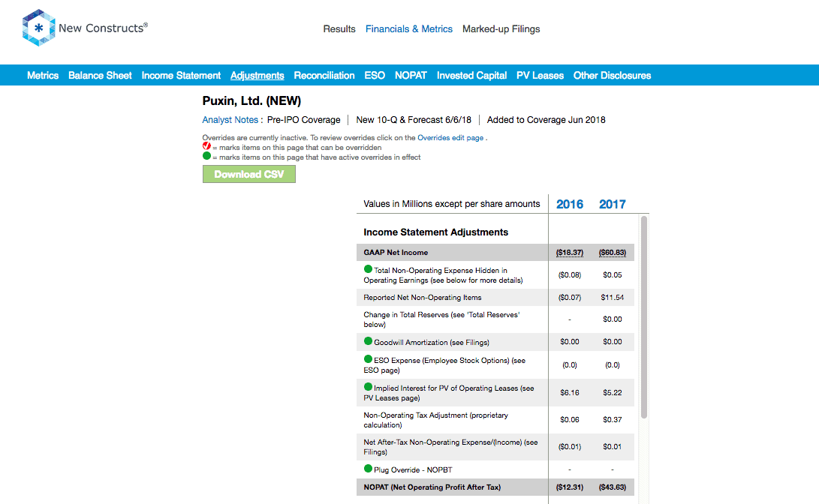The image size is (819, 504).
Task: Click the ($0.07) Reported Net Non-Operating value
Action: click(569, 298)
